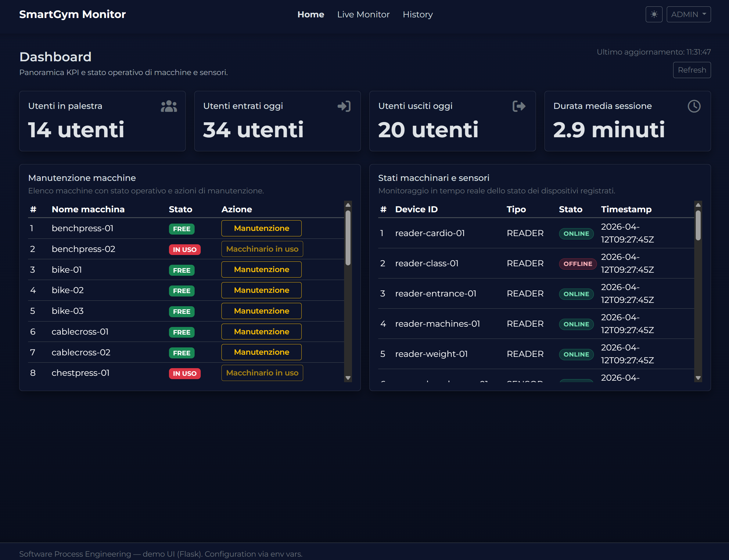Click up arrow of sensors table scrollbar
This screenshot has height=560, width=729.
click(698, 205)
